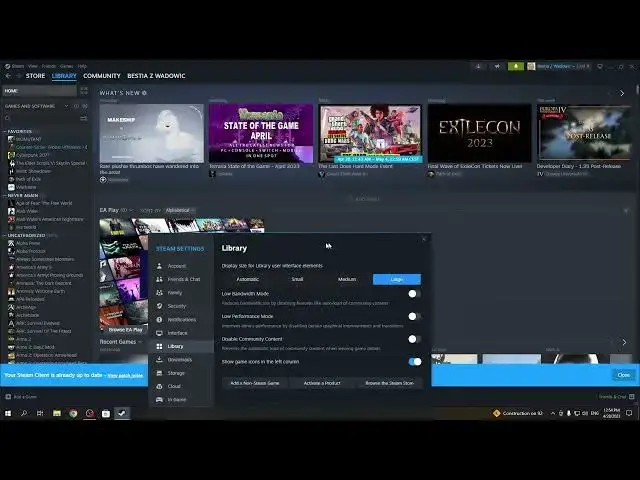Click the forward navigation arrow
Screen dimensions: 640x480
point(18,76)
